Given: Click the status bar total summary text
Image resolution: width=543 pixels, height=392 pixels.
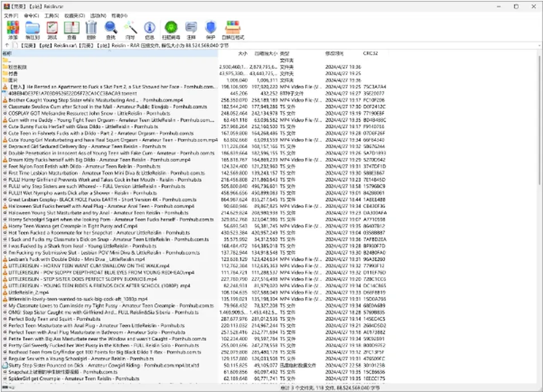Looking at the screenshot, I should pyautogui.click(x=330, y=388).
